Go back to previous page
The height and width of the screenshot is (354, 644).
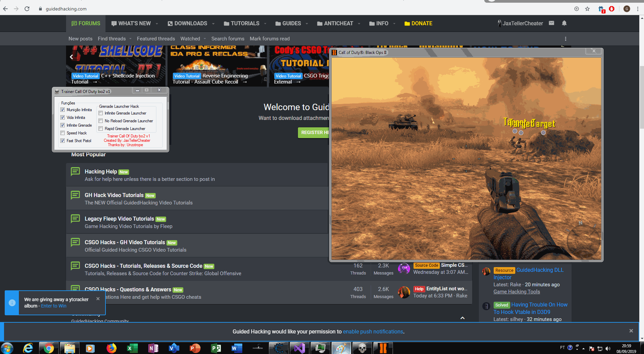coord(5,9)
